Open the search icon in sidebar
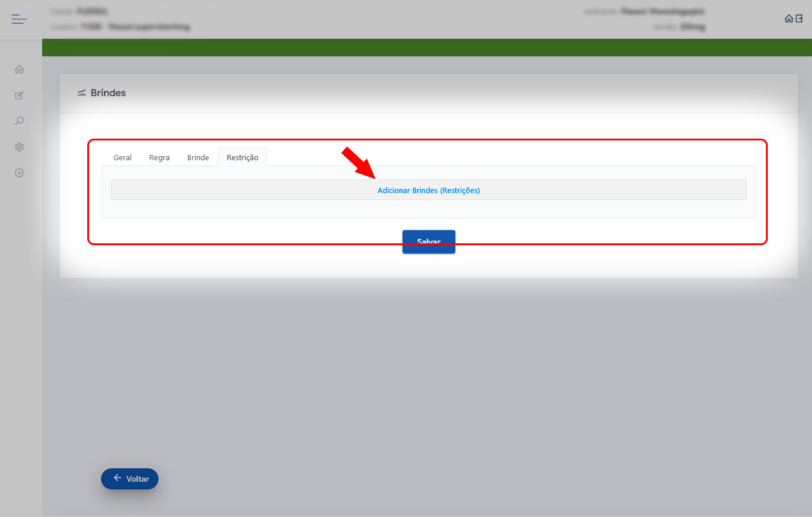The height and width of the screenshot is (517, 812). 19,121
